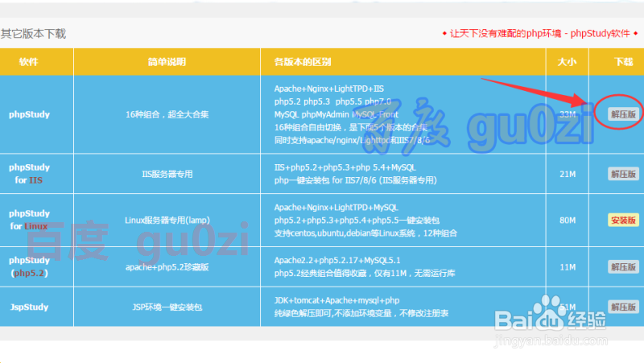Click the red phpStudy软件 slogan text
This screenshot has width=644, height=363.
[540, 33]
